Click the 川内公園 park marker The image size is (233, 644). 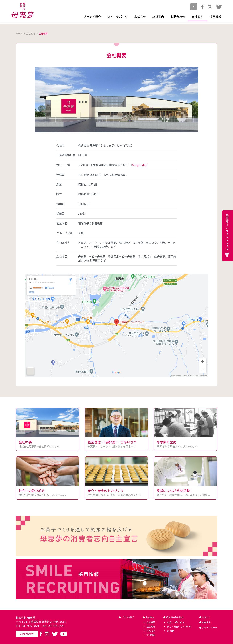(x=94, y=301)
